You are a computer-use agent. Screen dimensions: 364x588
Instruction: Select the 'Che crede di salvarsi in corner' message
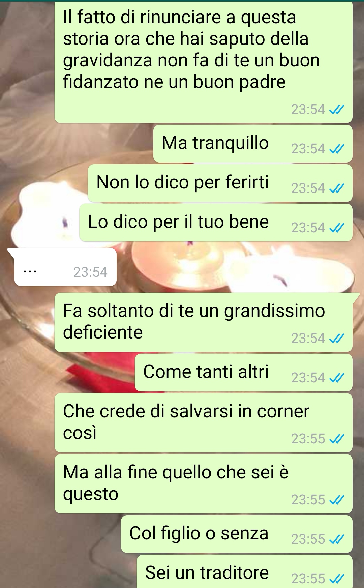pyautogui.click(x=204, y=423)
